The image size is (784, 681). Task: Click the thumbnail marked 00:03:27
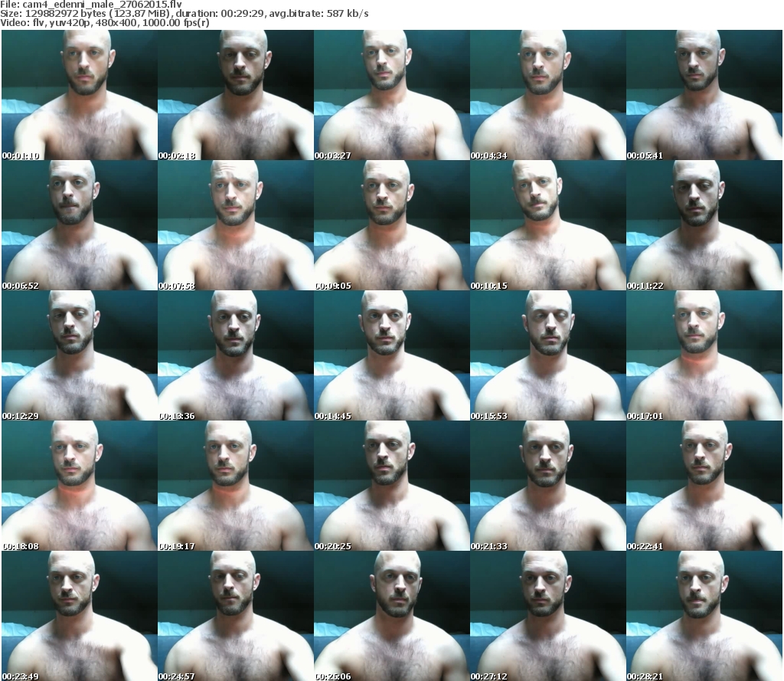391,95
